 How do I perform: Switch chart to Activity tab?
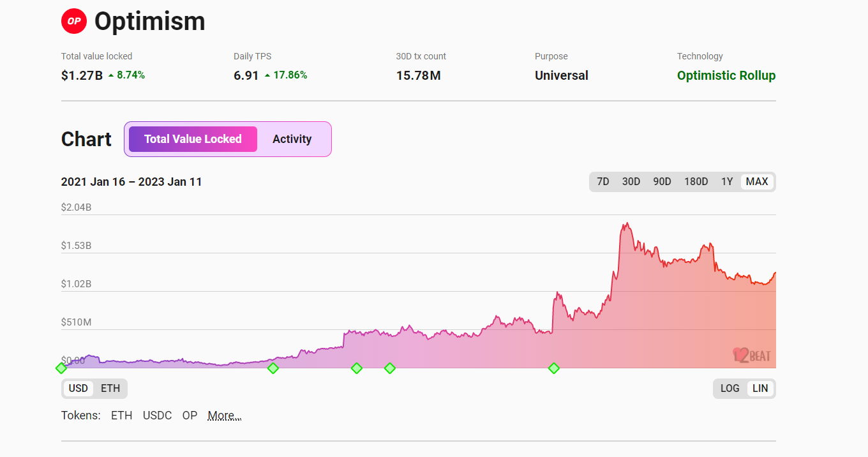tap(292, 139)
